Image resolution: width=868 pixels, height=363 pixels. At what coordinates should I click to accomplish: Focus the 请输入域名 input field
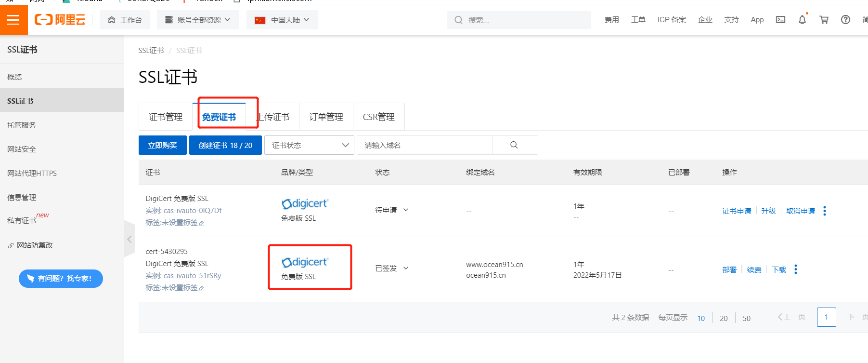tap(425, 145)
